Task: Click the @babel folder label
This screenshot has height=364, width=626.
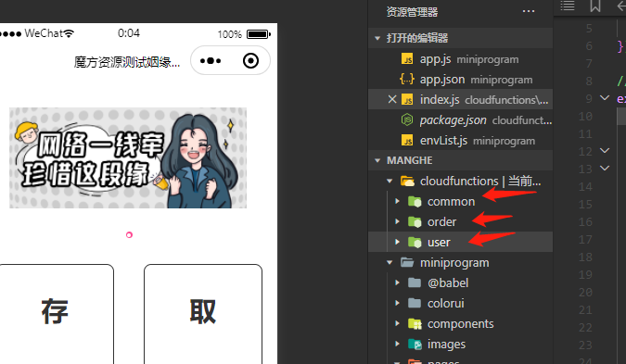Action: [448, 282]
